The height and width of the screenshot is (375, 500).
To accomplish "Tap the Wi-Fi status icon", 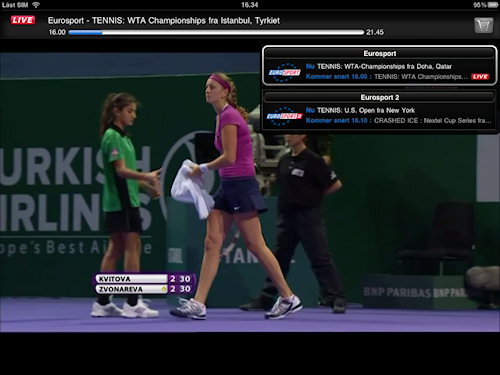I will coord(36,5).
